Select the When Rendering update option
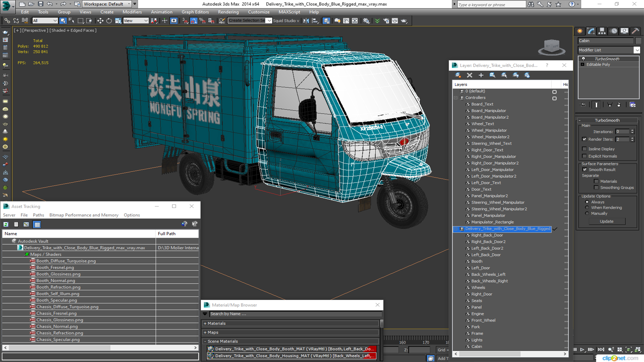This screenshot has width=644, height=362. 587,207
